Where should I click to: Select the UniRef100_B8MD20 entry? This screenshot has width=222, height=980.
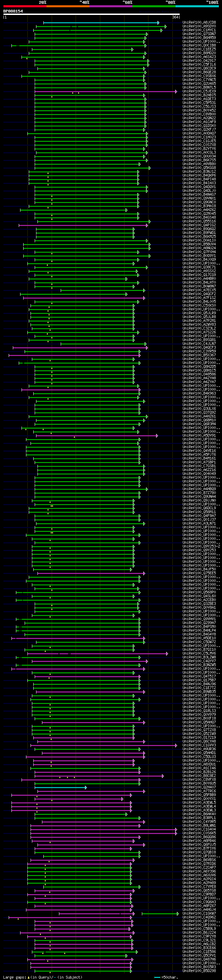pos(199,53)
